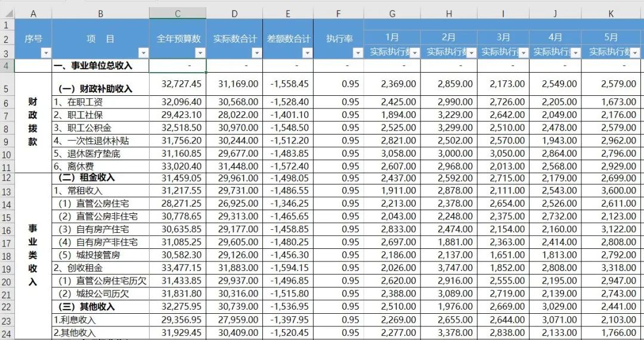
Task: Click February value 3,747.00
Action: click(x=449, y=269)
